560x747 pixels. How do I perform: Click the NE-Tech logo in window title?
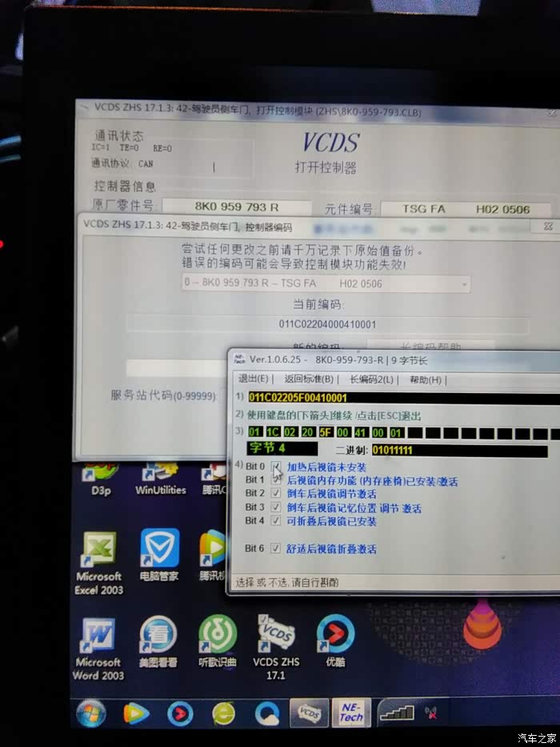(239, 359)
